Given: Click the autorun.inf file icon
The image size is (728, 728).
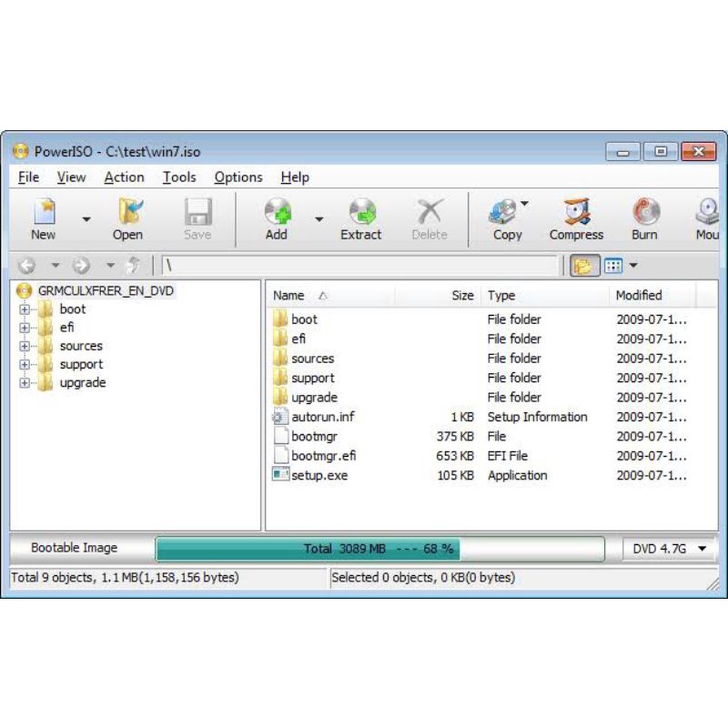Looking at the screenshot, I should coord(280,417).
